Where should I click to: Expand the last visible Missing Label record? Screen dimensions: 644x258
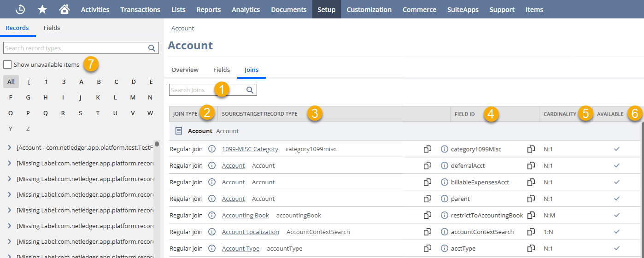coord(9,255)
